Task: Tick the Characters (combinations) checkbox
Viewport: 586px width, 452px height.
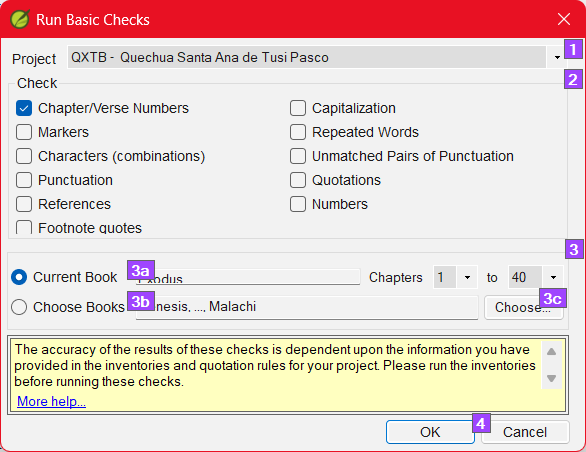Action: click(x=24, y=156)
